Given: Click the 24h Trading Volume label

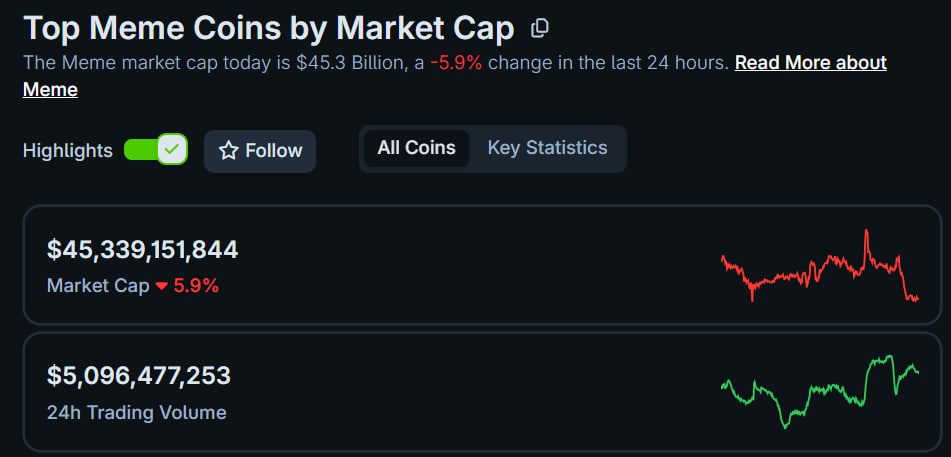Looking at the screenshot, I should click(x=136, y=412).
